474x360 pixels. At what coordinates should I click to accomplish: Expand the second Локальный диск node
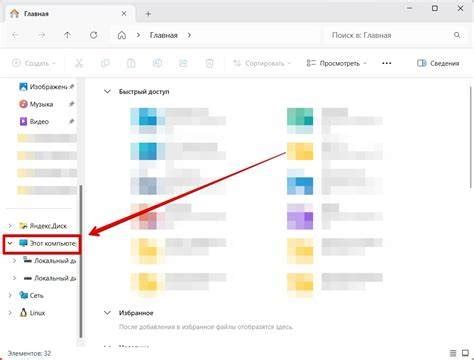click(14, 278)
